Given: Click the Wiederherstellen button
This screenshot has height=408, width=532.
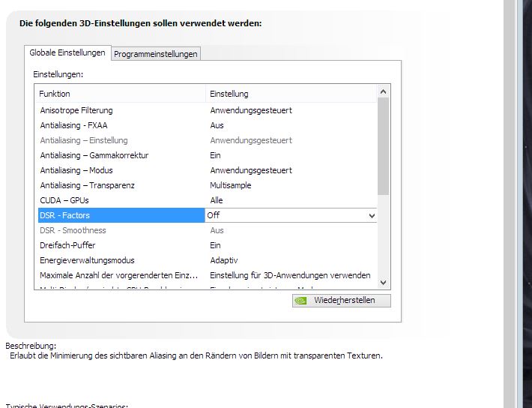Looking at the screenshot, I should click(342, 300).
